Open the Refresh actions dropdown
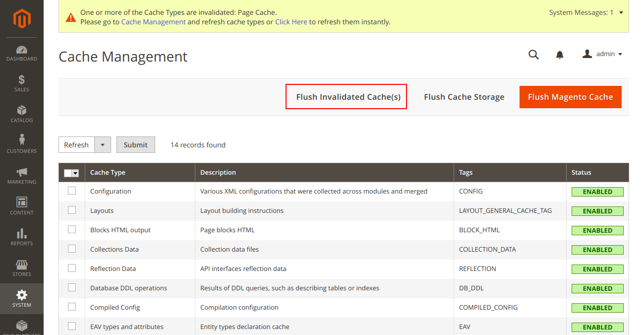This screenshot has width=644, height=335. pos(102,145)
